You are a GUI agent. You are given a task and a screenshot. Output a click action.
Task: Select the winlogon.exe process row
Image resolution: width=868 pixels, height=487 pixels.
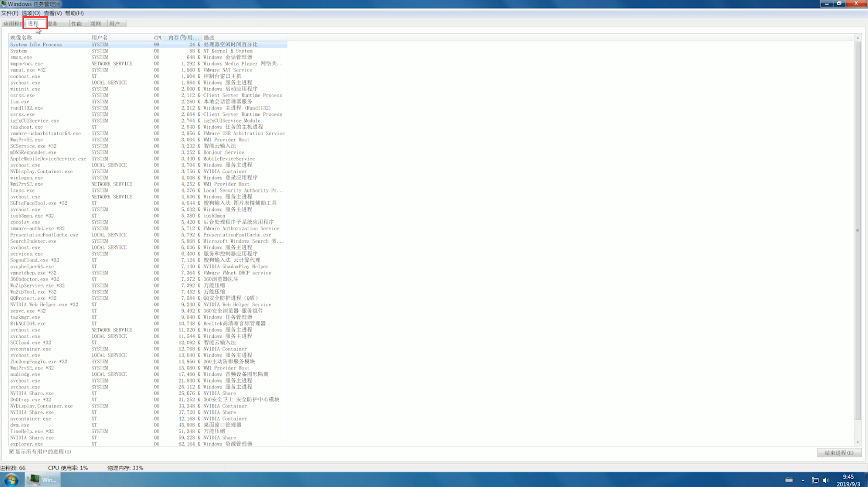pos(148,177)
